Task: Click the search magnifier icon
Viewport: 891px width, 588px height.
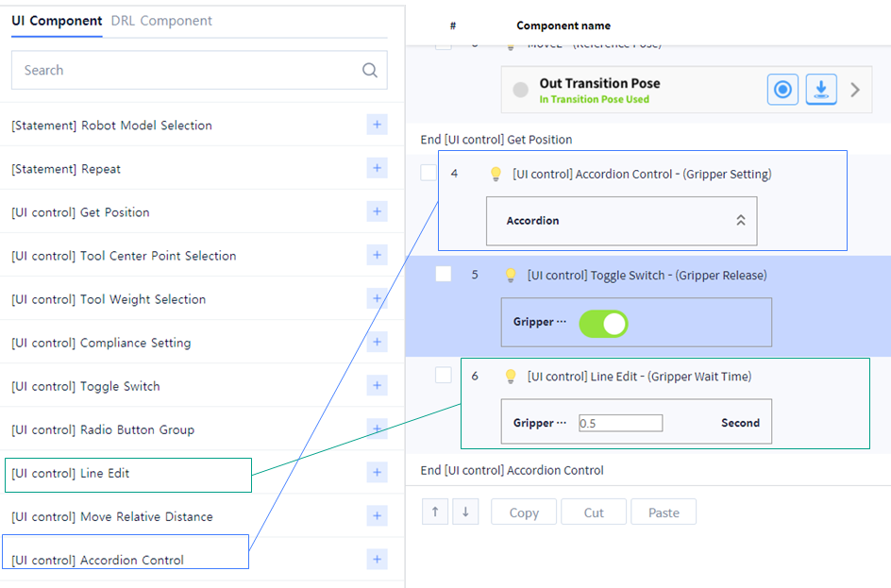Action: coord(369,71)
